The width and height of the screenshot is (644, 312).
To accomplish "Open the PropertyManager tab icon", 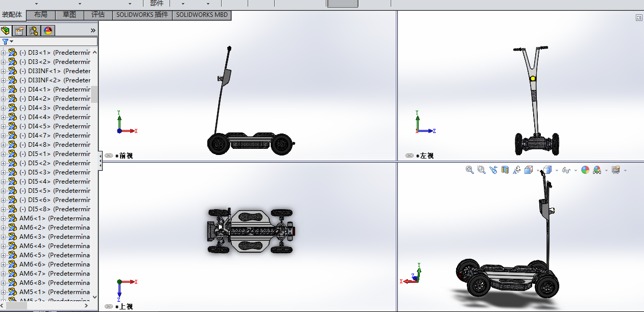I will pyautogui.click(x=19, y=31).
